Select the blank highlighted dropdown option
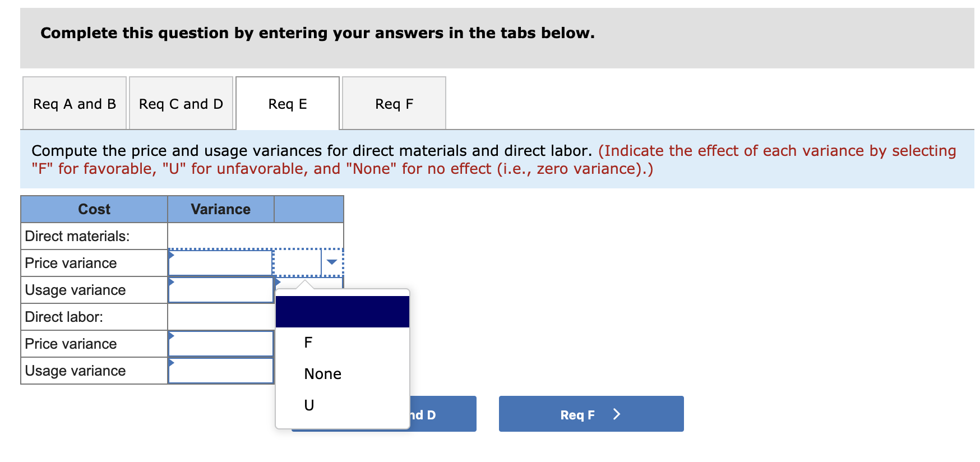 [342, 312]
